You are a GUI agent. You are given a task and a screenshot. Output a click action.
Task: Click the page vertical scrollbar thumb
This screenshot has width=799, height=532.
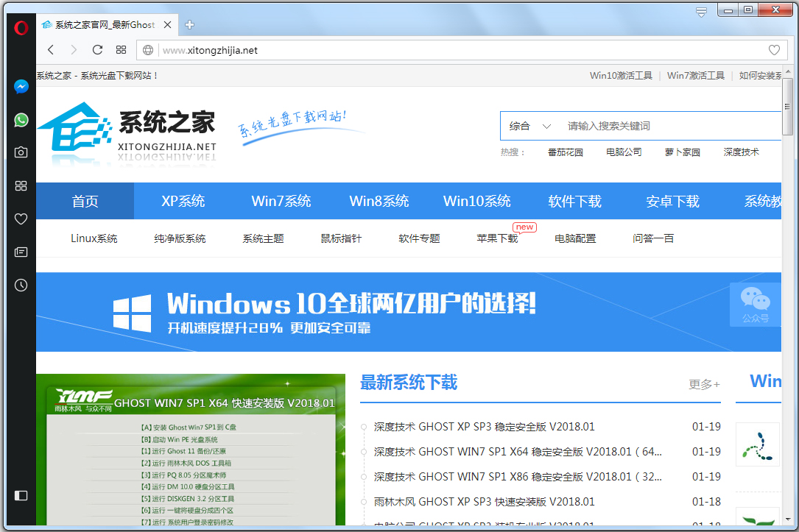click(787, 107)
